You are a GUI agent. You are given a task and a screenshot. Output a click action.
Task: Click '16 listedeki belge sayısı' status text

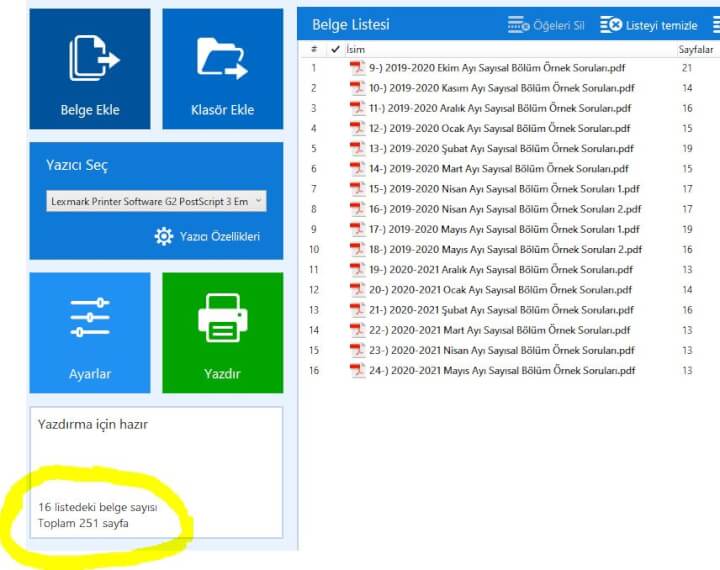[x=98, y=507]
